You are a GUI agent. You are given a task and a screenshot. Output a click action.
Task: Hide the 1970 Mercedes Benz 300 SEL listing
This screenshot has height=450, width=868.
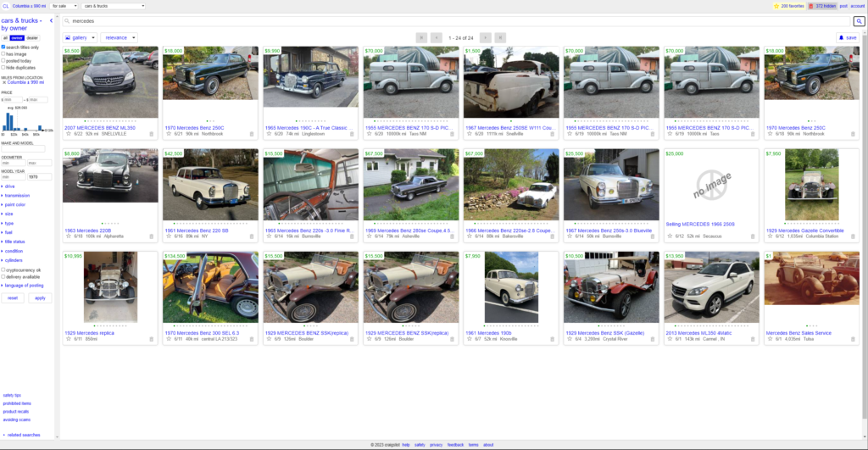pyautogui.click(x=251, y=339)
